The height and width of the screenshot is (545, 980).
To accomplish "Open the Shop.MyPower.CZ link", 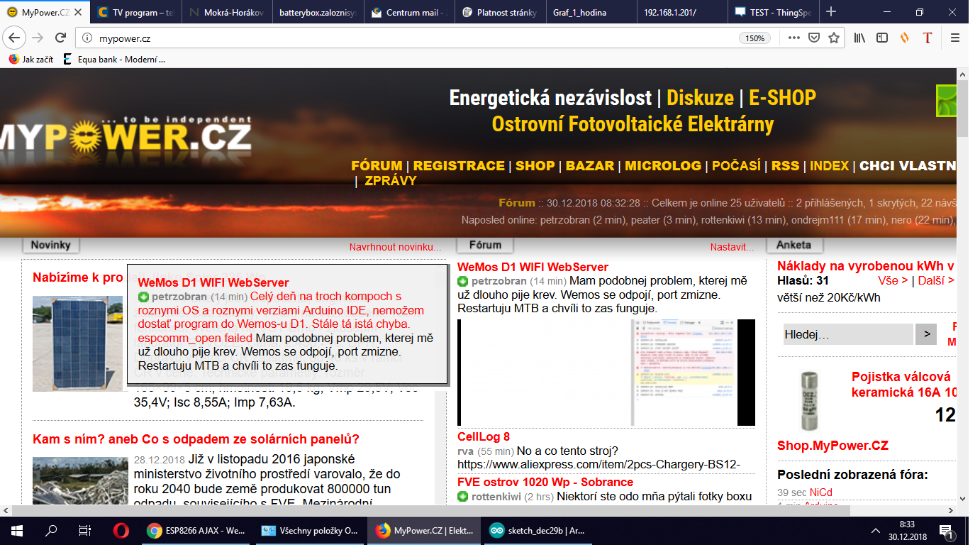I will point(833,446).
